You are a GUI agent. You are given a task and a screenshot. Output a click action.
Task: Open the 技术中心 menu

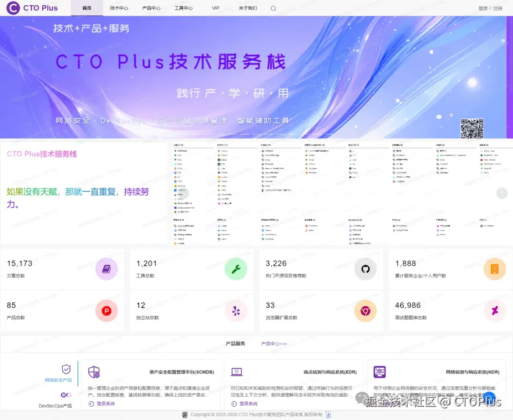coord(119,8)
